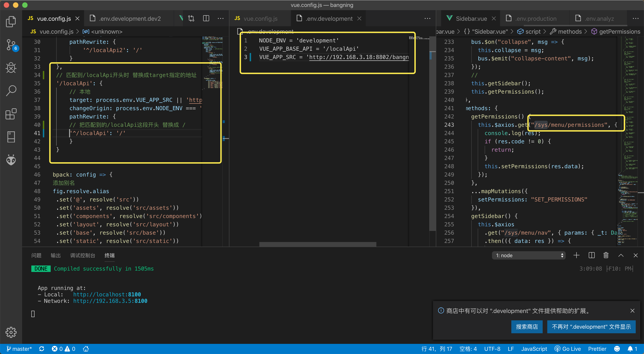Viewport: 644px width, 354px height.
Task: Open the Manage gear icon
Action: [11, 332]
